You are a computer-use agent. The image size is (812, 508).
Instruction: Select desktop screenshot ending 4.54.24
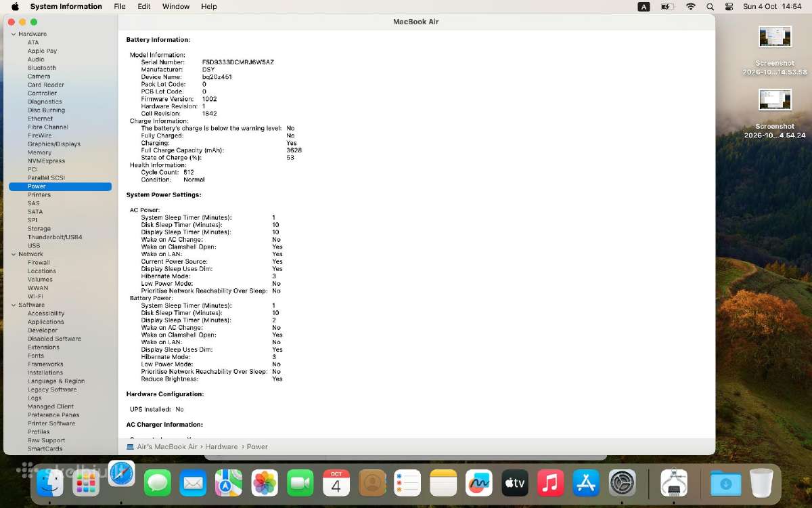775,114
